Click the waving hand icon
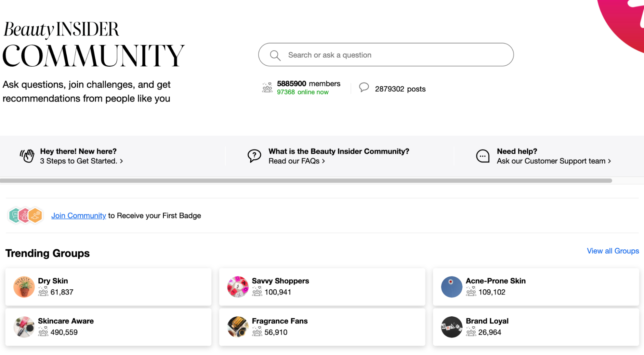The image size is (644, 355). tap(27, 156)
